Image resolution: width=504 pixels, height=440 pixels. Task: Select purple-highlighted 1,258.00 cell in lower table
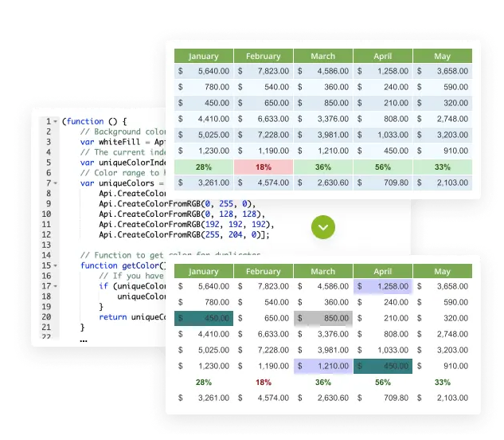pyautogui.click(x=383, y=286)
